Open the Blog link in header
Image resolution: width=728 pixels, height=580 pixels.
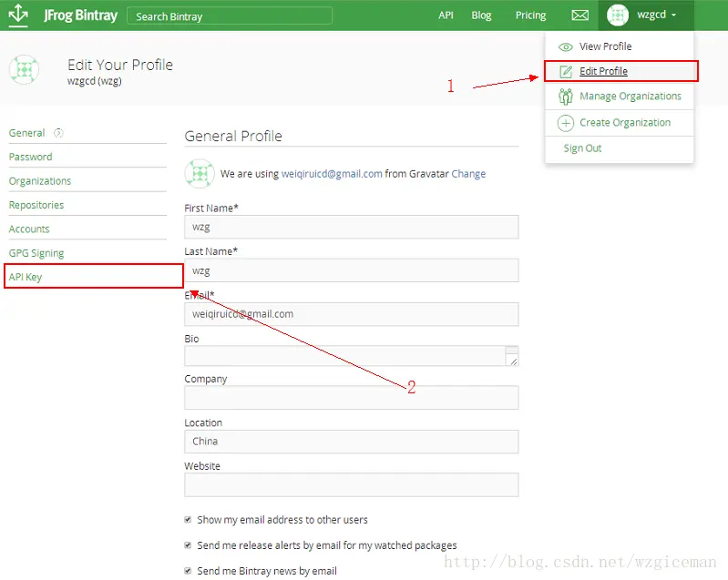tap(481, 15)
